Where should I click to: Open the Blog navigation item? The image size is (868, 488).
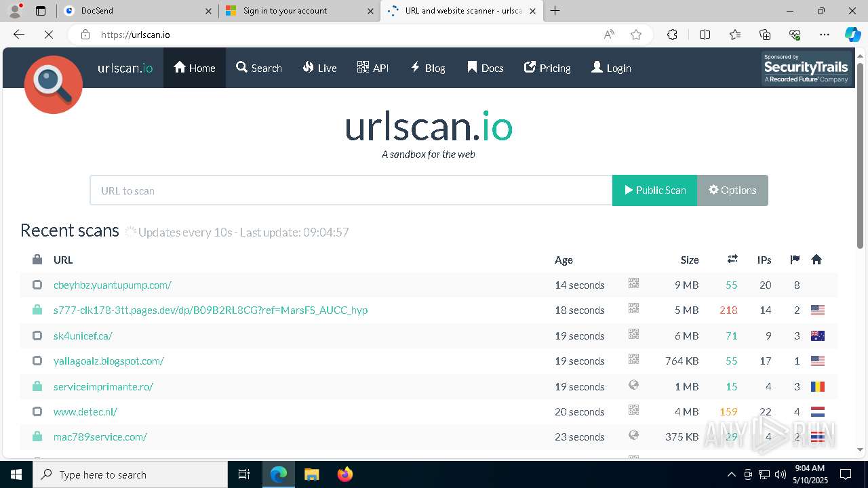(428, 68)
